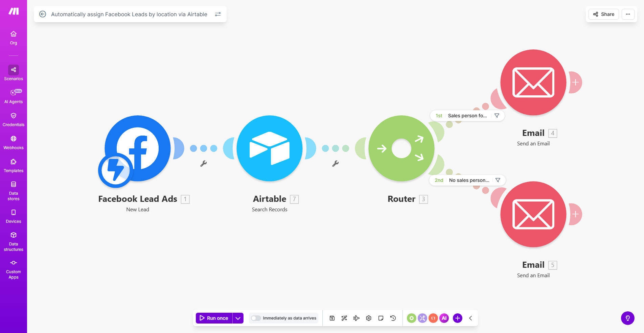Open the Org home page
Screen dimensions: 644x333
14,38
